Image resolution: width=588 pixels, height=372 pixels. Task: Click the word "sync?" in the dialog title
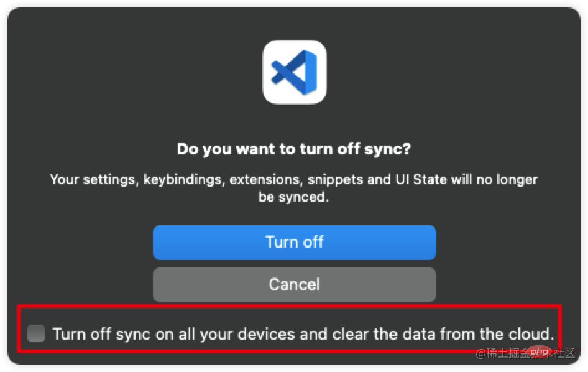click(x=393, y=149)
